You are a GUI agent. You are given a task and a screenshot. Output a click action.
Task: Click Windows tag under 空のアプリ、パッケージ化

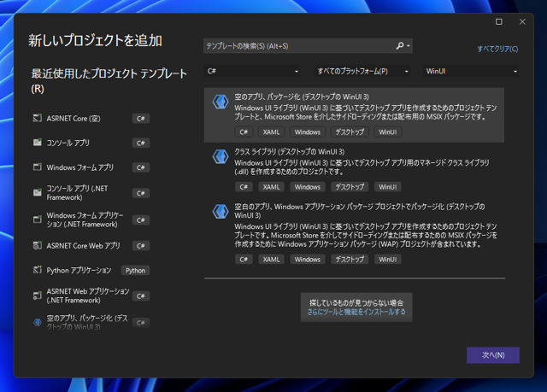(x=308, y=132)
